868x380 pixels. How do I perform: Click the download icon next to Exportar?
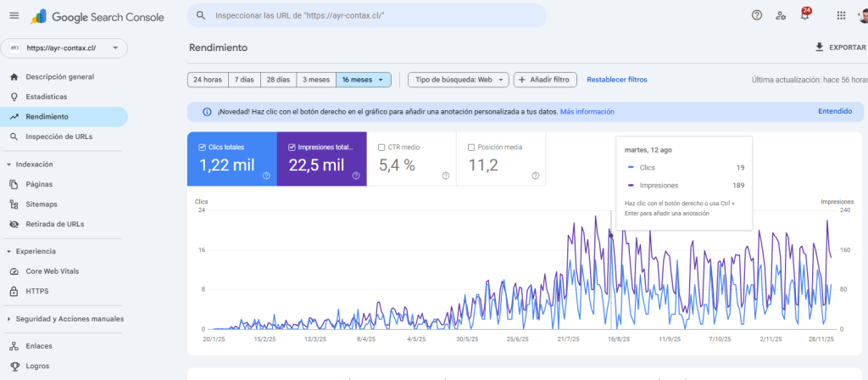tap(819, 47)
